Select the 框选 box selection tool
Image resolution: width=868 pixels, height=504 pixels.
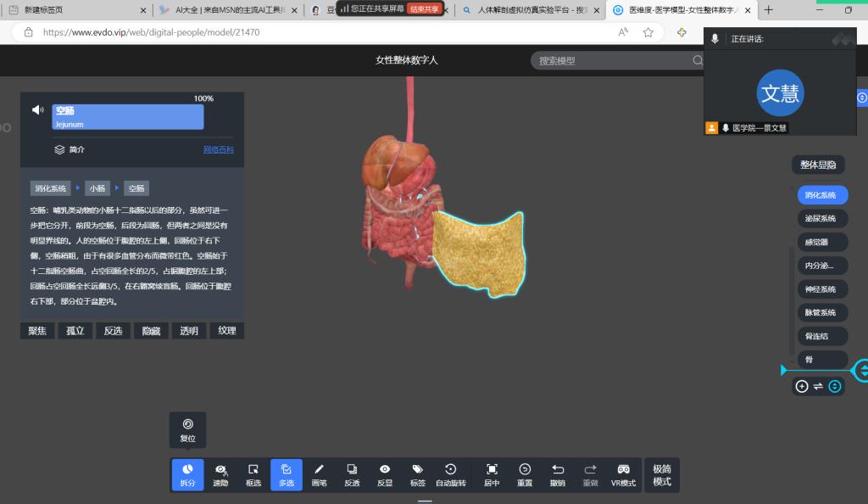253,474
